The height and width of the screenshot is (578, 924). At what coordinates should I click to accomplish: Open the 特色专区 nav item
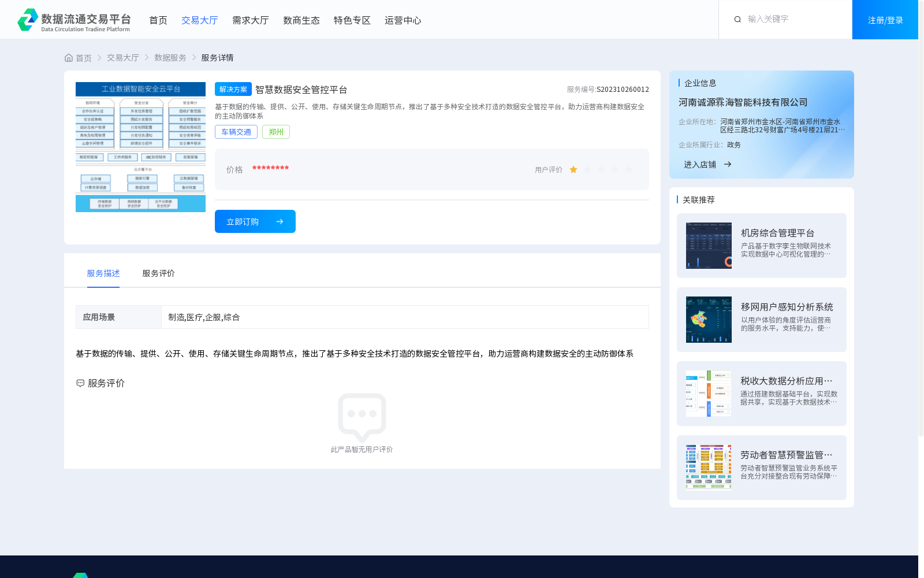point(352,20)
